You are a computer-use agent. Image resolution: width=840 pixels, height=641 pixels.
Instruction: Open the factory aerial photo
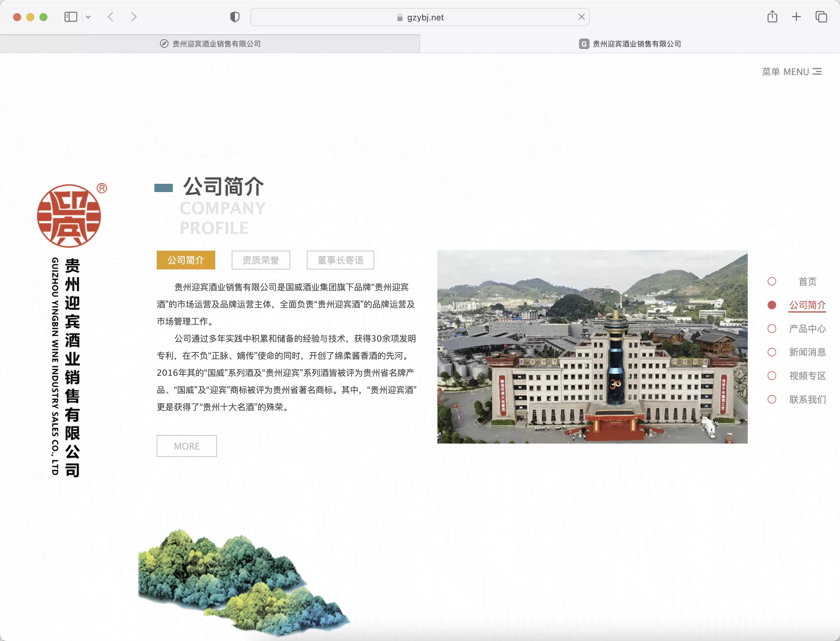coord(592,347)
